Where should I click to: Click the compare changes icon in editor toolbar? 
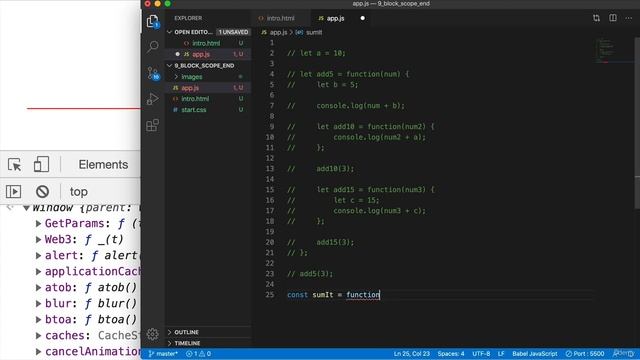coord(596,18)
